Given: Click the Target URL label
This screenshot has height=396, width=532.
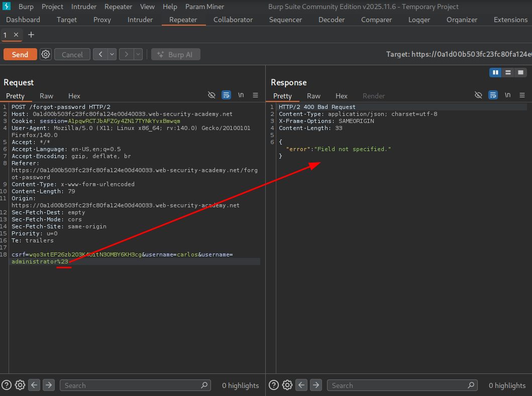Looking at the screenshot, I should (x=459, y=54).
